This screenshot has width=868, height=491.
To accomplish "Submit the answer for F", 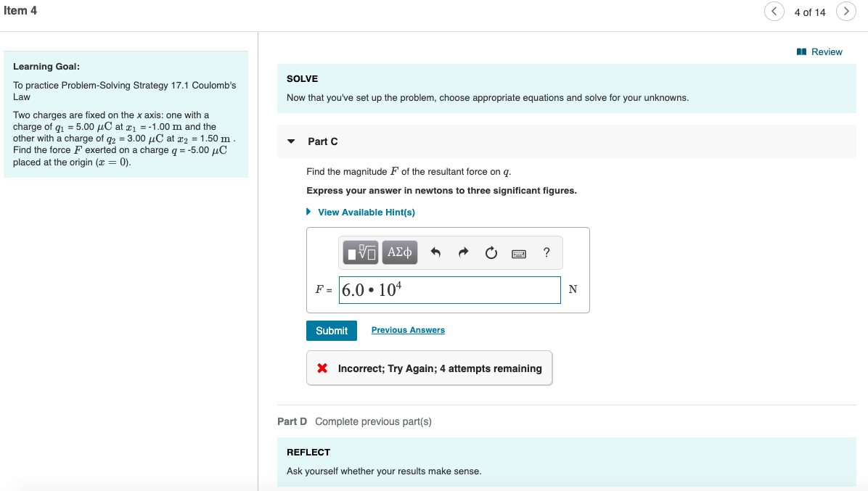I will coord(332,331).
